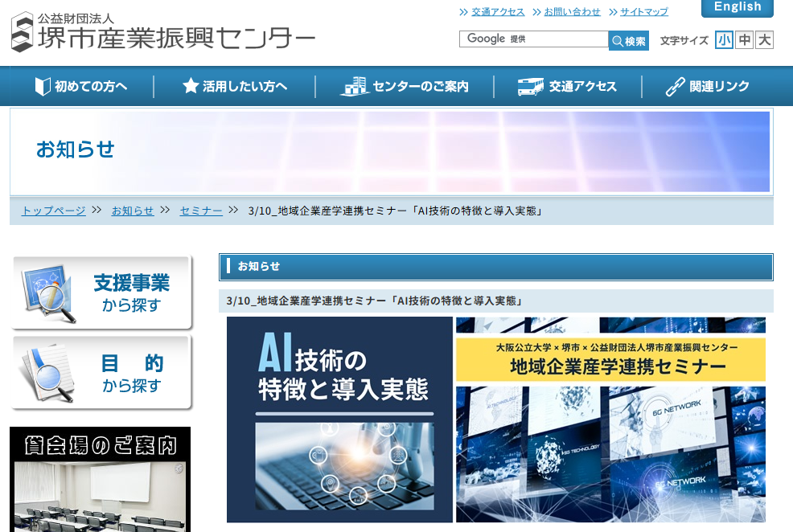This screenshot has width=793, height=532.
Task: Open the 活用したい方へ navigation menu
Action: (233, 86)
